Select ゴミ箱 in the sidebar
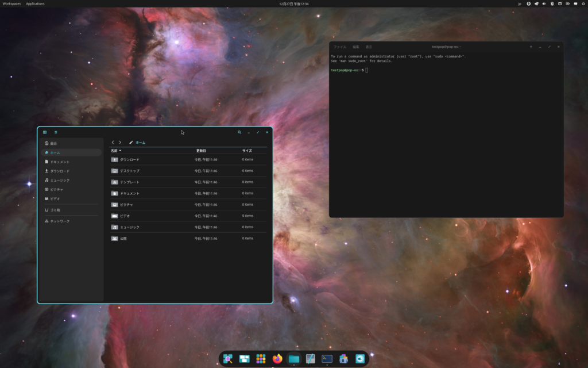Screen dimensions: 588x368 tap(55, 210)
